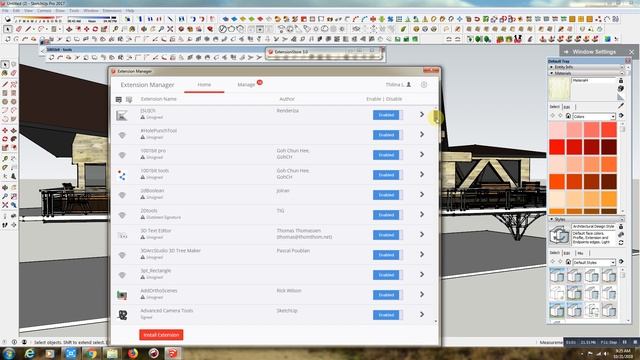Expand details chevron for 2dBoolean row
Screen dimensions: 640x360
(422, 195)
